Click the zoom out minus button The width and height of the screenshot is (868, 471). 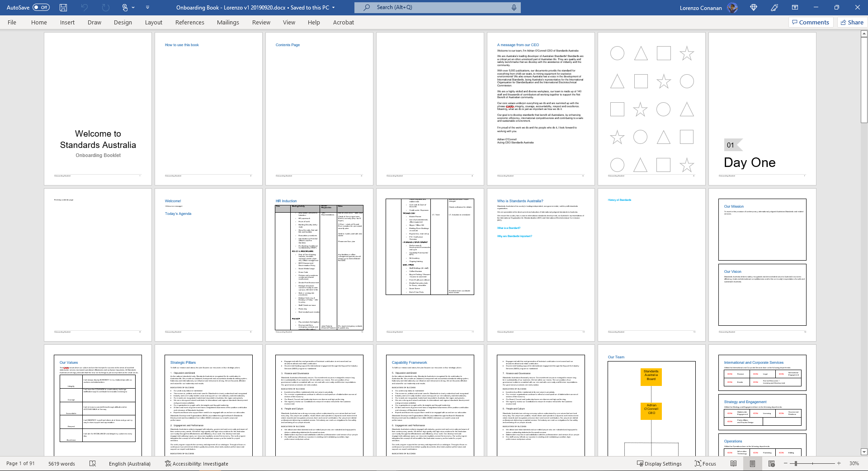[786, 463]
